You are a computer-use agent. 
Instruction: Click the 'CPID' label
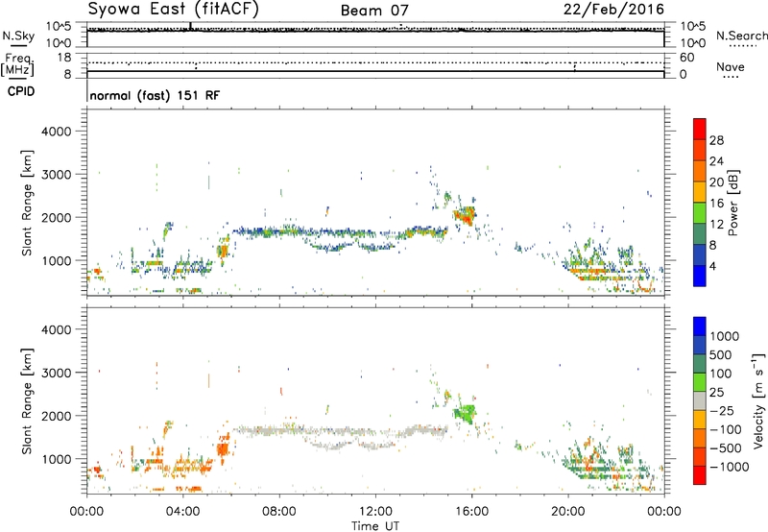[21, 91]
